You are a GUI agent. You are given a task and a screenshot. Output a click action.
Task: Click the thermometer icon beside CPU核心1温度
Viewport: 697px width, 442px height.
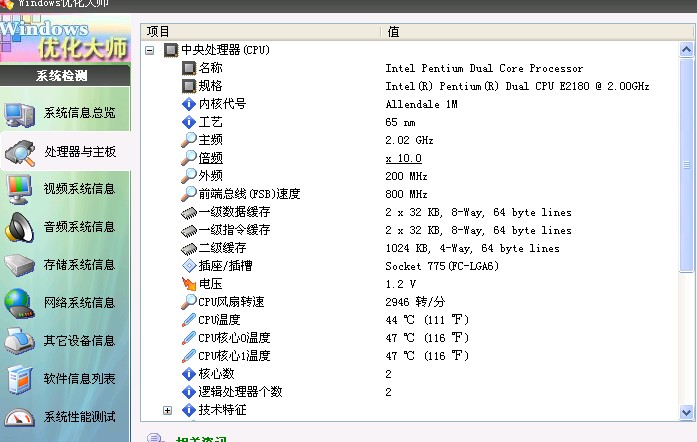click(x=189, y=356)
